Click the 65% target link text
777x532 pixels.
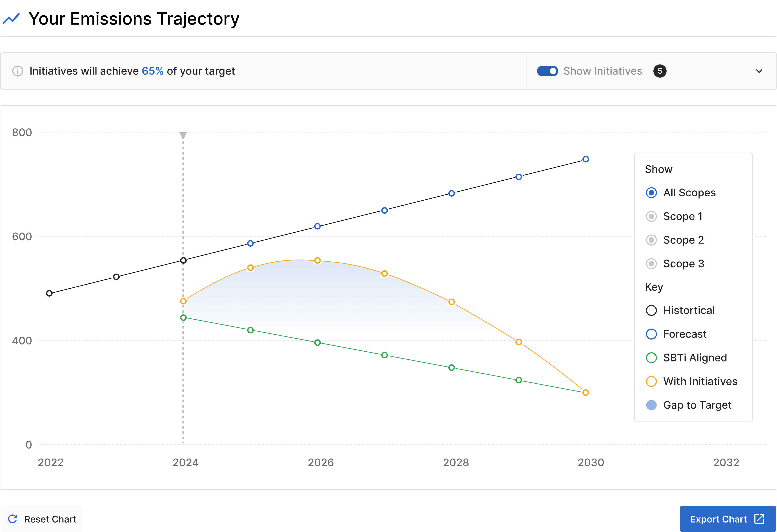click(x=153, y=71)
